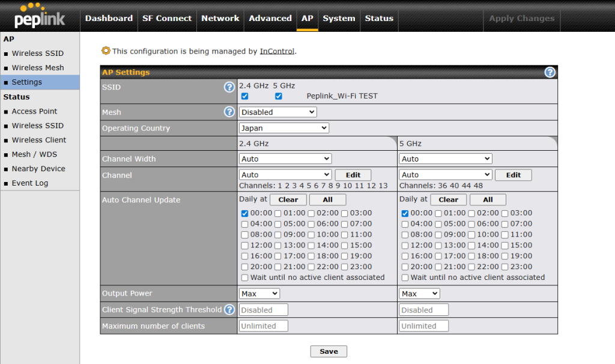The width and height of the screenshot is (615, 364).
Task: Click 2.4 GHz Maximum number of clients field
Action: (x=264, y=326)
